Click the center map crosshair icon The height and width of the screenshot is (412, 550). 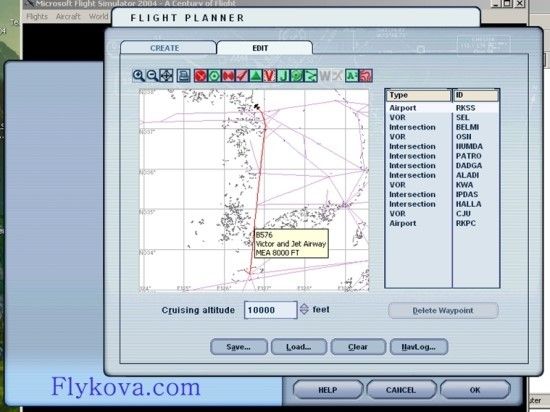point(166,75)
